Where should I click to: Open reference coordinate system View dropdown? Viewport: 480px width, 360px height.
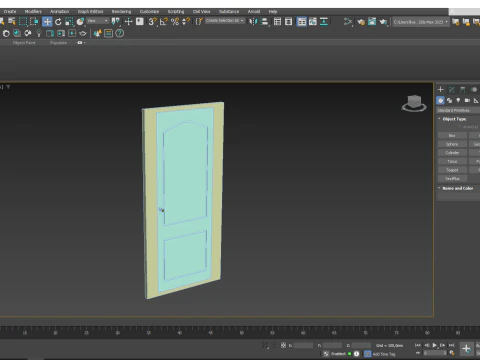click(98, 21)
